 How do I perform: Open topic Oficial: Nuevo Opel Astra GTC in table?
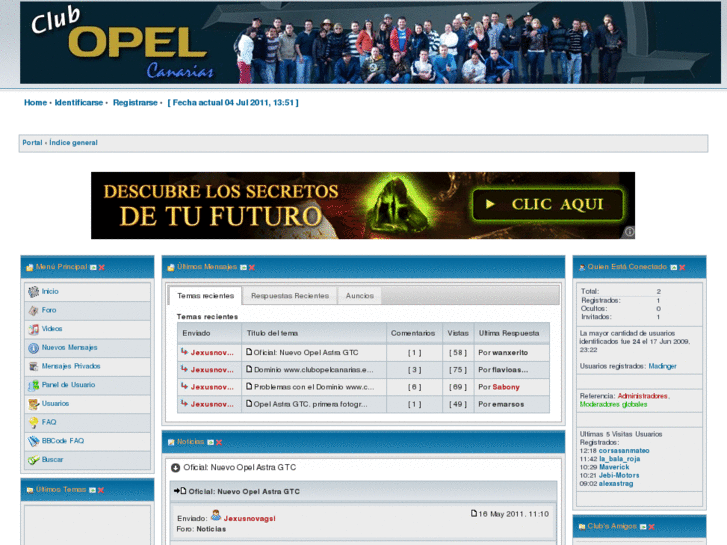(306, 353)
